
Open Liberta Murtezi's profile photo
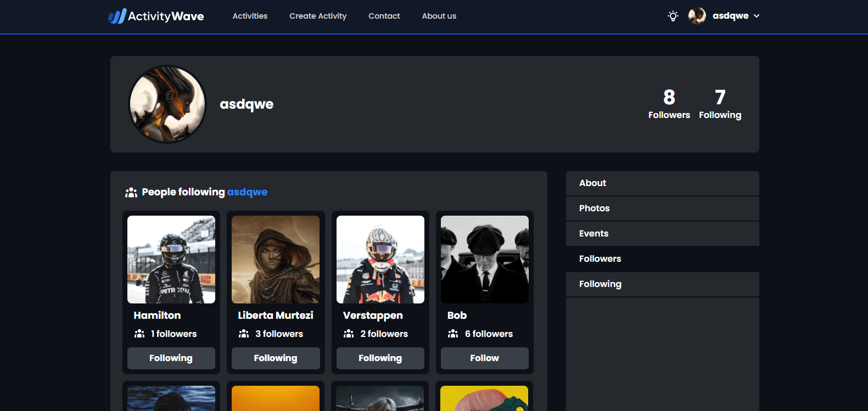pyautogui.click(x=276, y=260)
